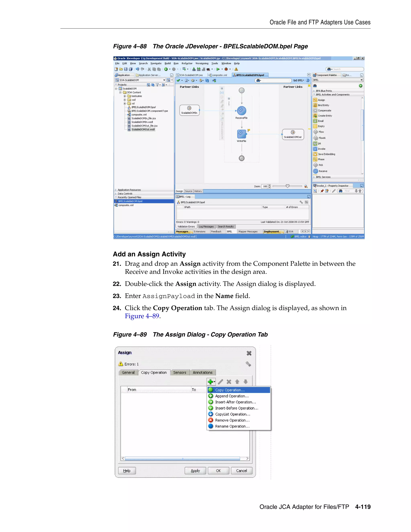Select the ScalableDOMOut partner link
This screenshot has height=532, width=411.
(293, 134)
